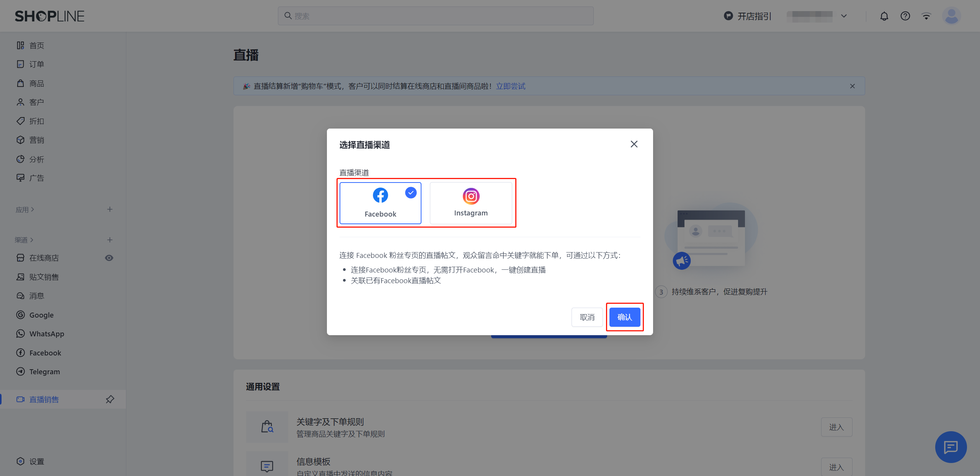Add an app with the 应用 plus icon
The height and width of the screenshot is (476, 980).
(110, 209)
